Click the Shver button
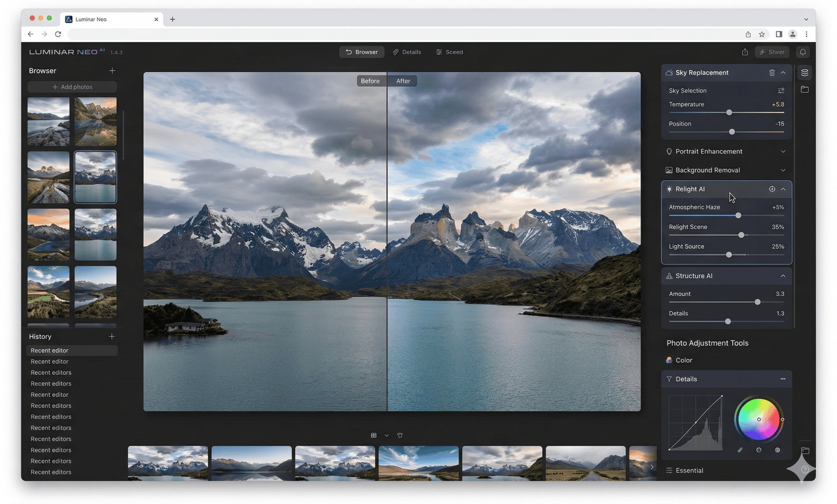Image resolution: width=837 pixels, height=504 pixels. 772,52
